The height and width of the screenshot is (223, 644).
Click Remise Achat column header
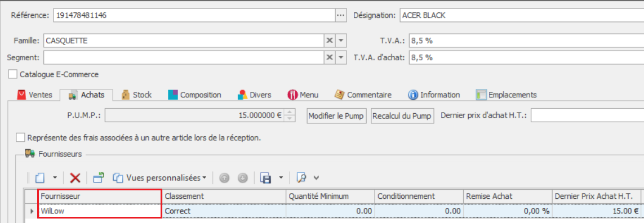(508, 197)
